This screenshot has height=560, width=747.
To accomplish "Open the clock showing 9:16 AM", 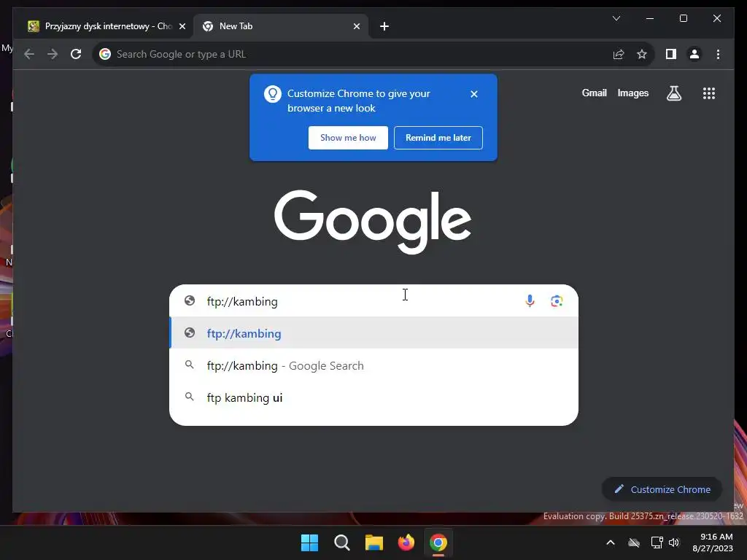I will [713, 542].
